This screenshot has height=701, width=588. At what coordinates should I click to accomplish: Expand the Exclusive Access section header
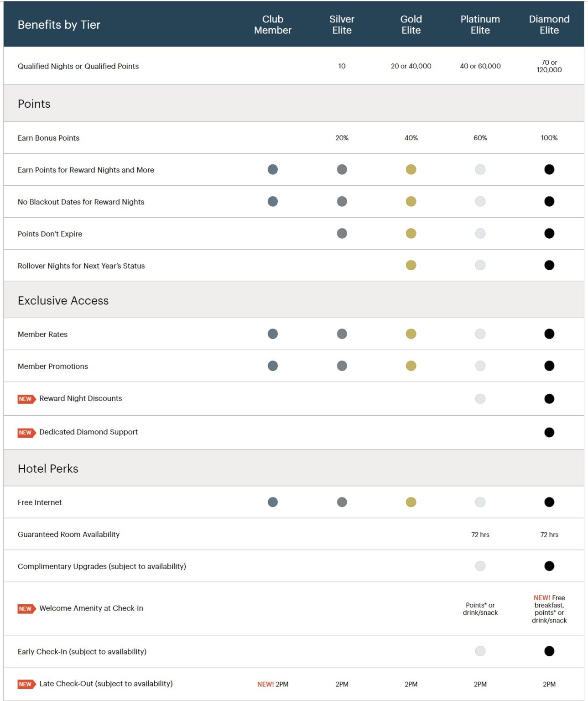63,300
